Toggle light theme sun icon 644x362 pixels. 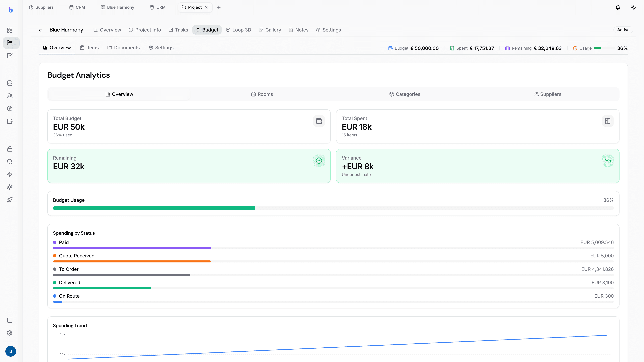(x=633, y=8)
